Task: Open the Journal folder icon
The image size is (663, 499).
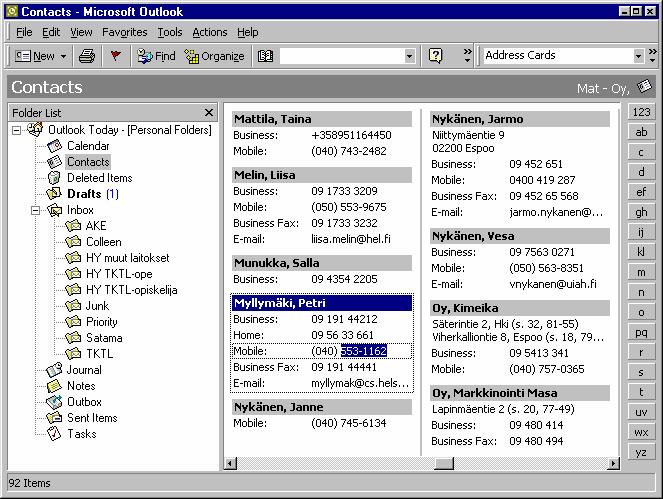Action: click(54, 370)
